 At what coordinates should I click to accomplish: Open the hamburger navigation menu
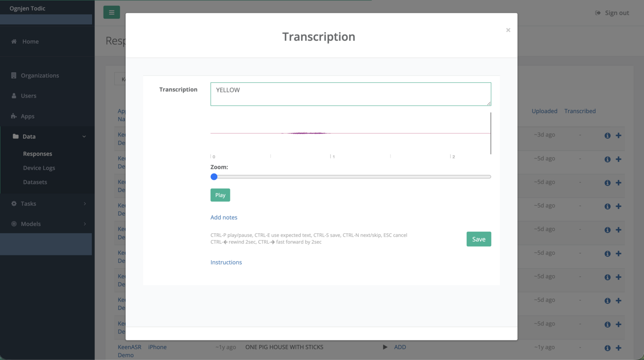pos(112,12)
